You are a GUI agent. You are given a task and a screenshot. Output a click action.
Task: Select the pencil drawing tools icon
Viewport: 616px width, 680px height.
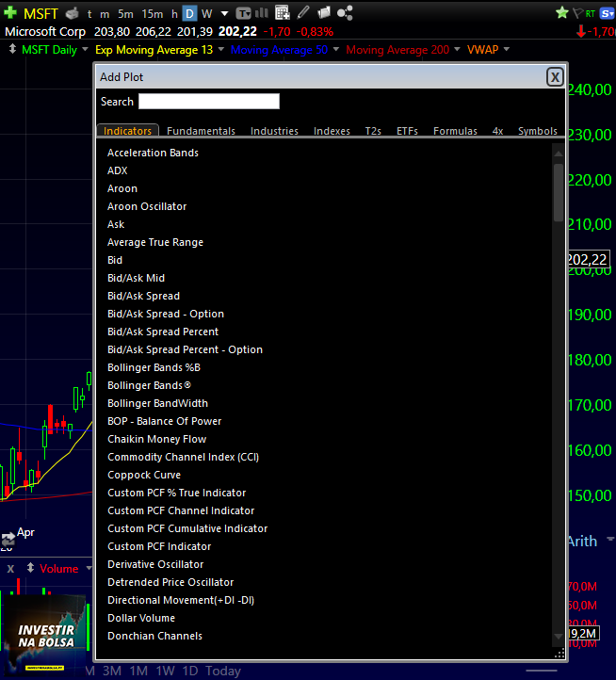[303, 12]
